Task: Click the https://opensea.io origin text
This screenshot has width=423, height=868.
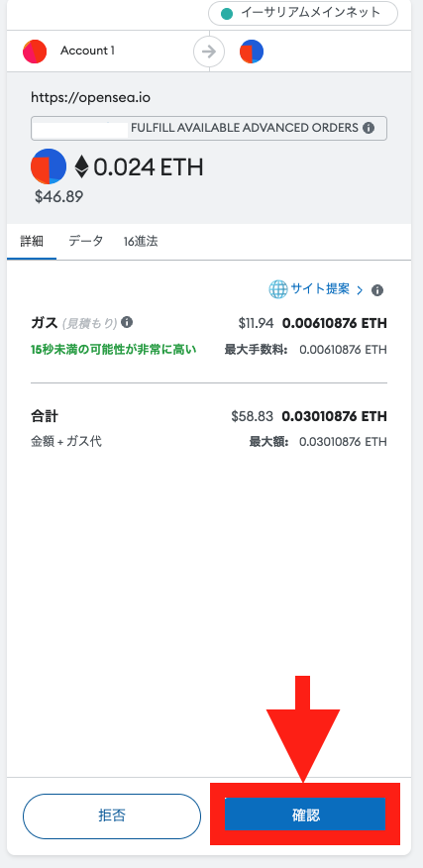Action: click(91, 98)
